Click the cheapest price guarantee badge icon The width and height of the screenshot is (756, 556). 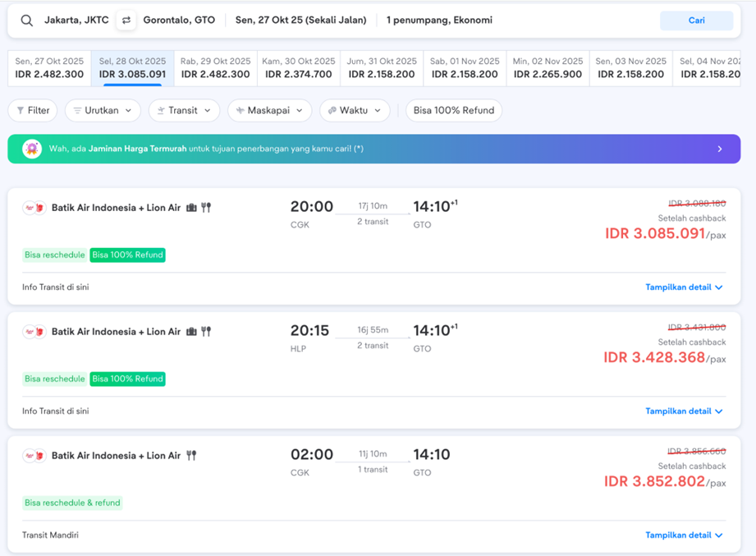(32, 149)
